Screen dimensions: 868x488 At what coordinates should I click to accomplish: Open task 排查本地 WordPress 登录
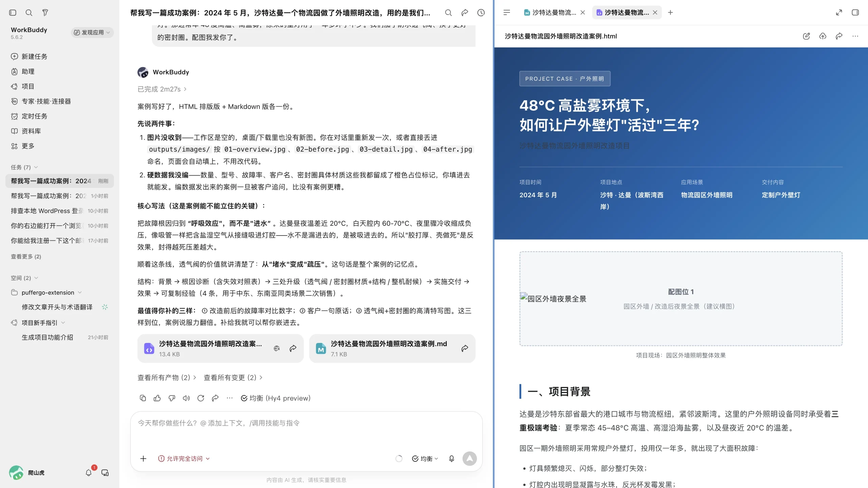(60, 211)
